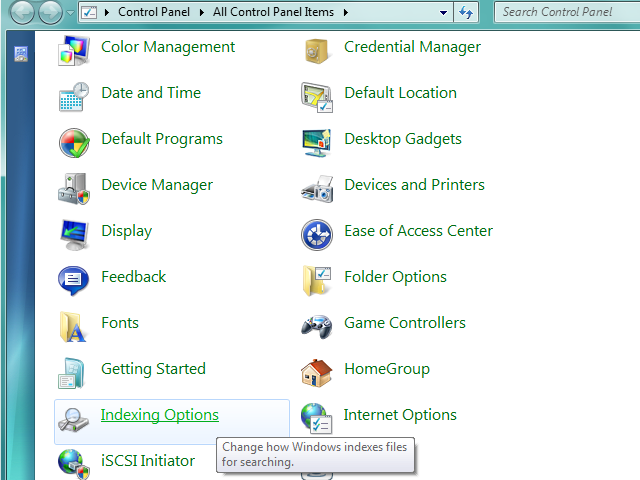Expand the arrow after Control Panel breadcrumb
Viewport: 640px width, 480px height.
202,12
